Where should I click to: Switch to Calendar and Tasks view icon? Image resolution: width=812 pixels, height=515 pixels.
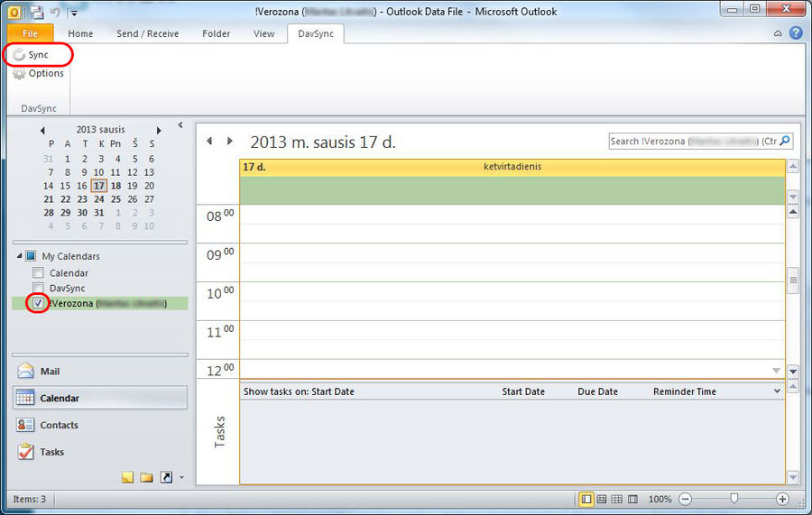[x=602, y=499]
